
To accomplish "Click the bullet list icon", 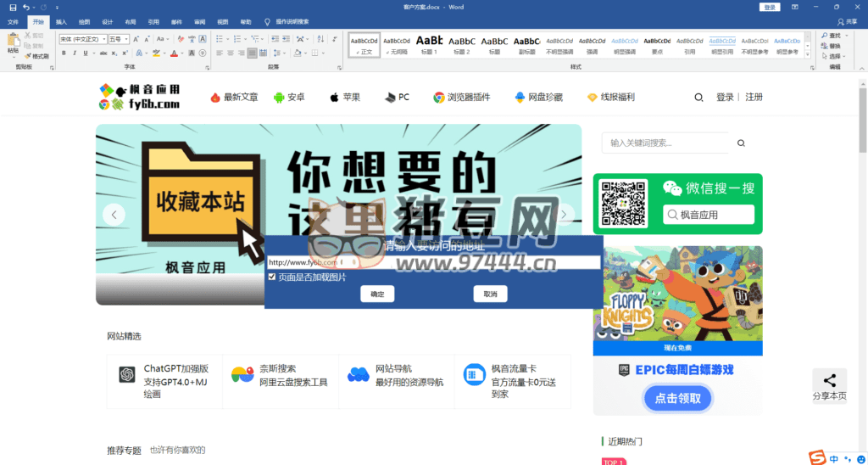I will (219, 39).
